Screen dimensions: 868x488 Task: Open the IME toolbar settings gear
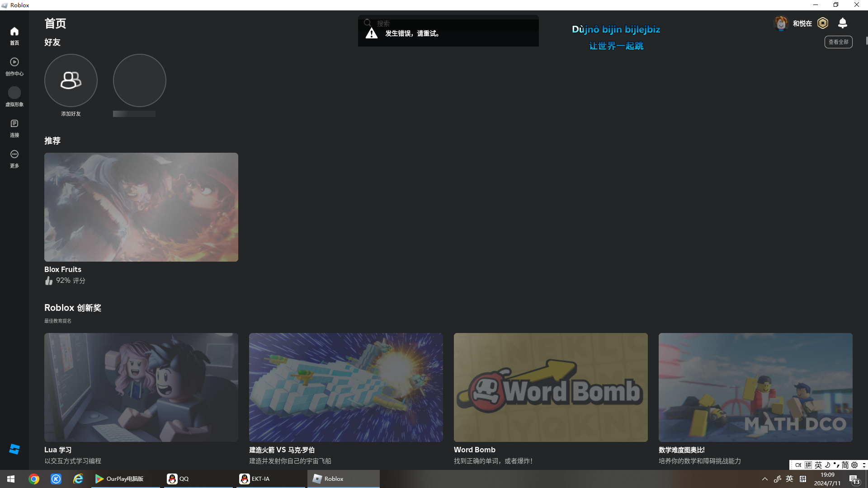click(x=854, y=465)
